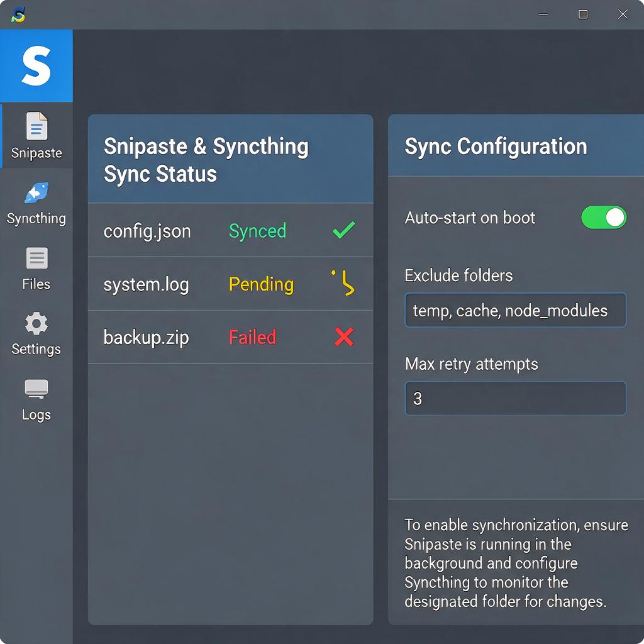This screenshot has width=644, height=644.
Task: Click the synchronization help text paragraph
Action: (516, 563)
